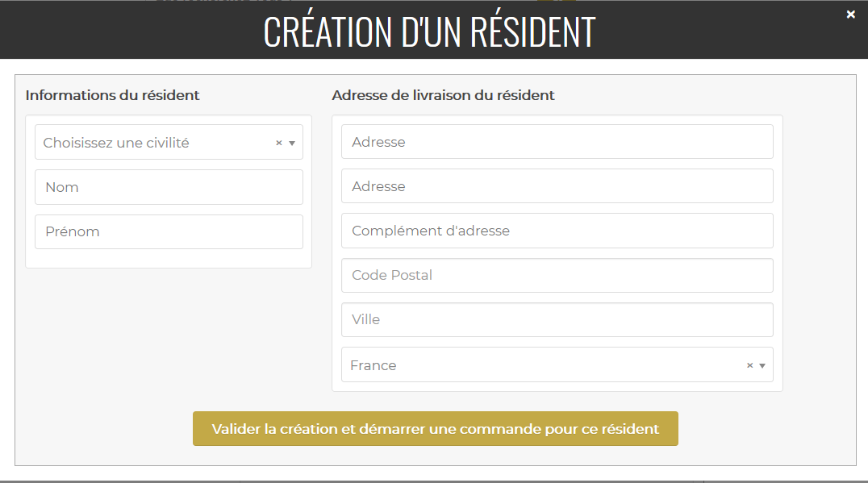Focus the Complément d'adresse field
Image resolution: width=868 pixels, height=483 pixels.
point(557,231)
